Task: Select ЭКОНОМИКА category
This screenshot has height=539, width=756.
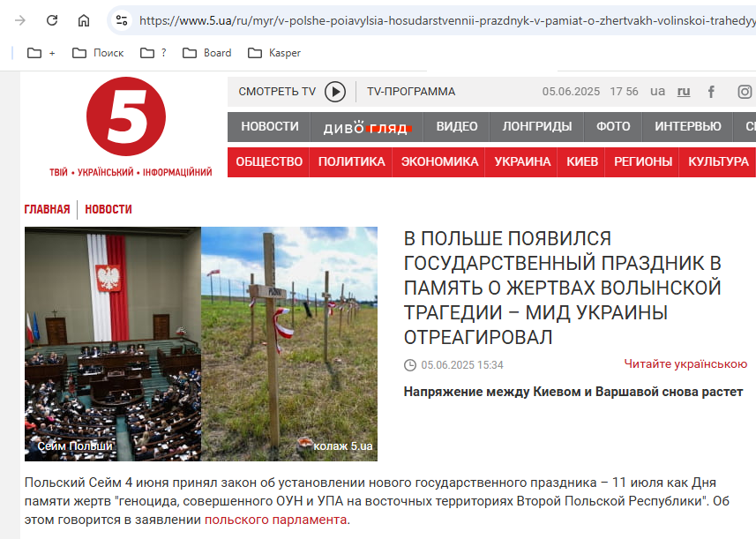Action: click(x=439, y=162)
